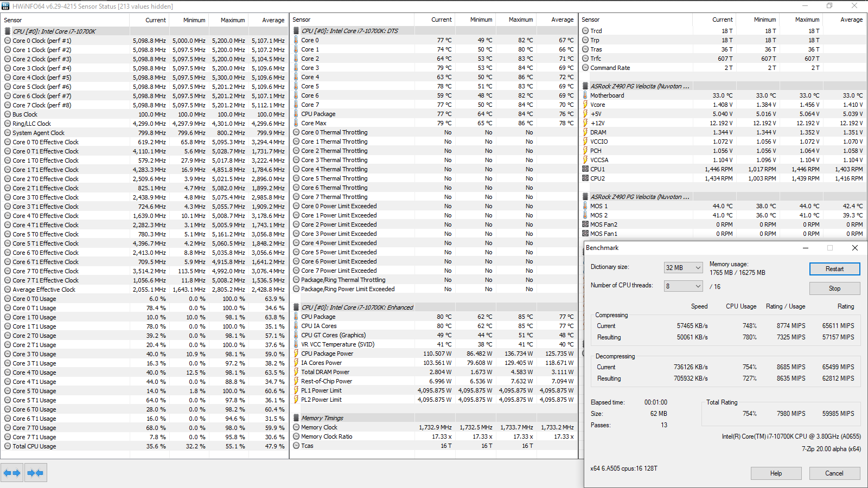Click the Cancel button in Benchmark dialog

pos(834,473)
